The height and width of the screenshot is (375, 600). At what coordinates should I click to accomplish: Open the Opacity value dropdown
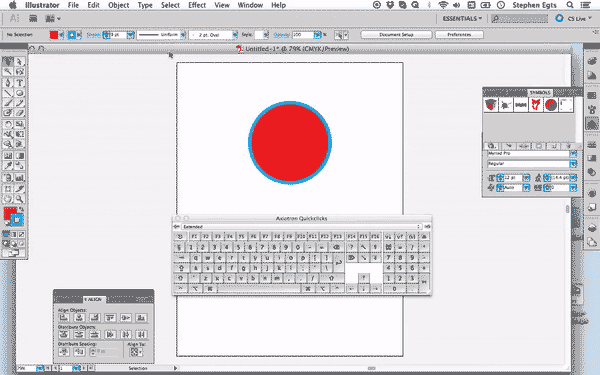click(317, 35)
